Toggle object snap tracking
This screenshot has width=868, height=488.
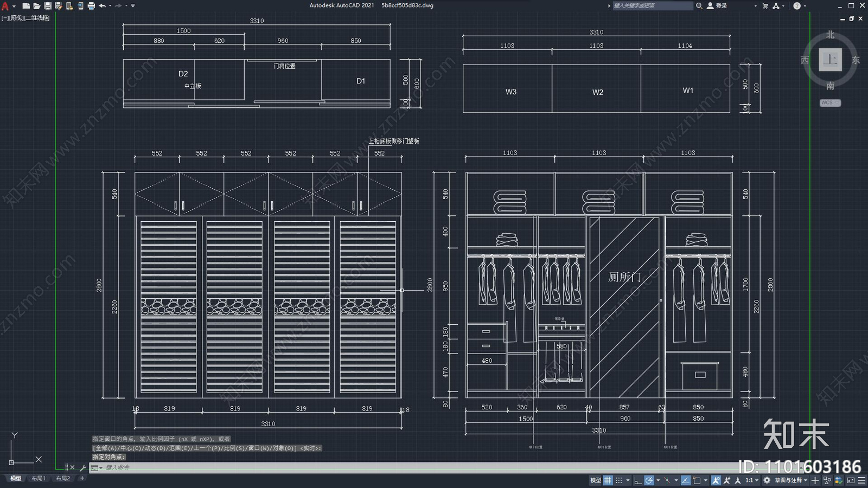[x=686, y=480]
